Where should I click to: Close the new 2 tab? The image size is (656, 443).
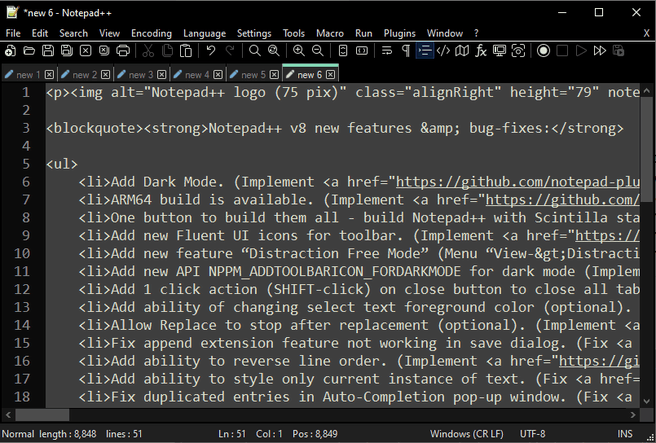[x=105, y=75]
